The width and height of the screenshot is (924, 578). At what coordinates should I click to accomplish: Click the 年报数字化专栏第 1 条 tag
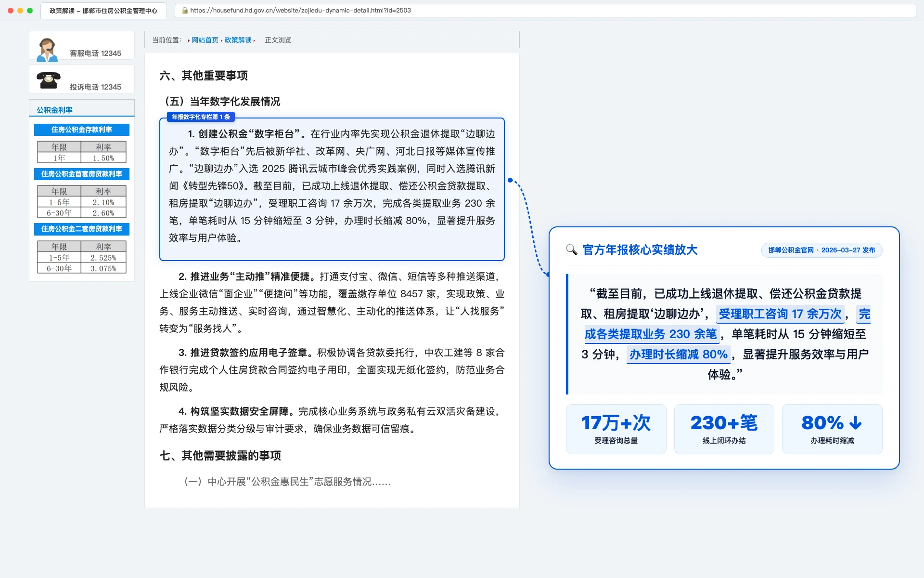tap(201, 117)
